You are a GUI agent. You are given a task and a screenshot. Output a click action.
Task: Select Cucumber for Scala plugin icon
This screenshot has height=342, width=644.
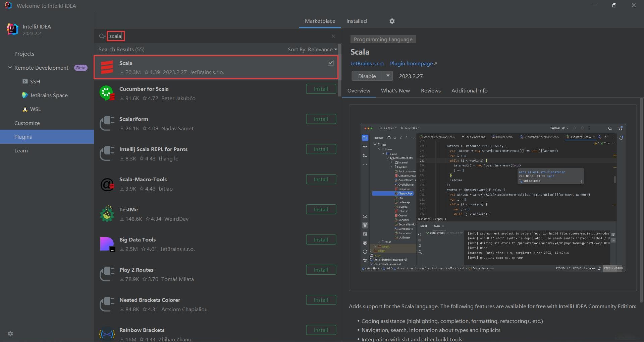107,93
